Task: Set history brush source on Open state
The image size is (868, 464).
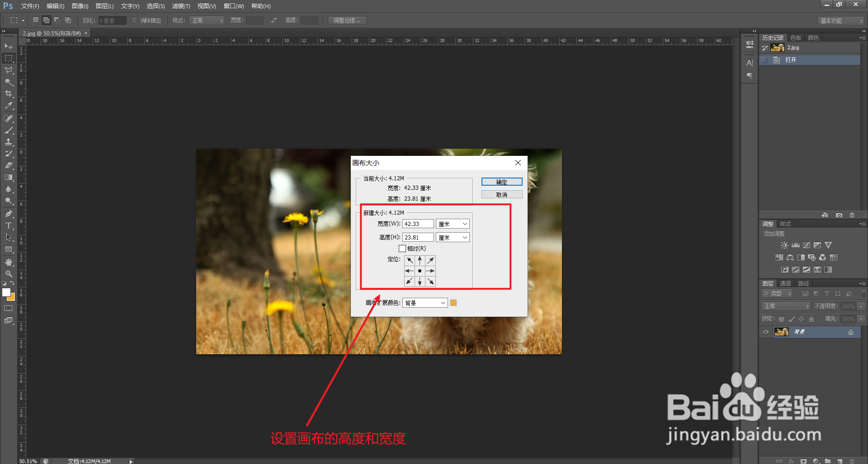Action: point(764,60)
